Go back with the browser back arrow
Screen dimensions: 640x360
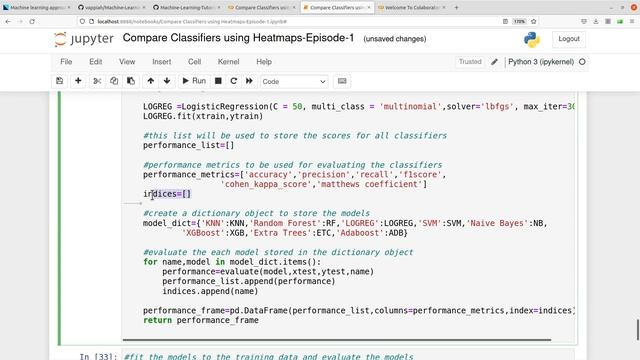coord(8,21)
